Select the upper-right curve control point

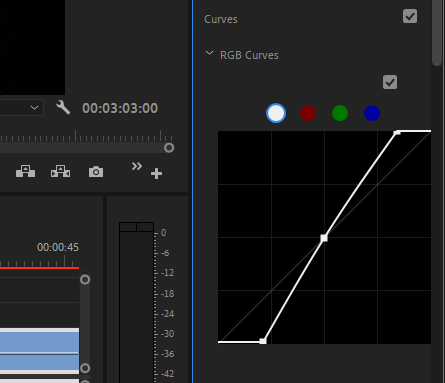point(397,132)
